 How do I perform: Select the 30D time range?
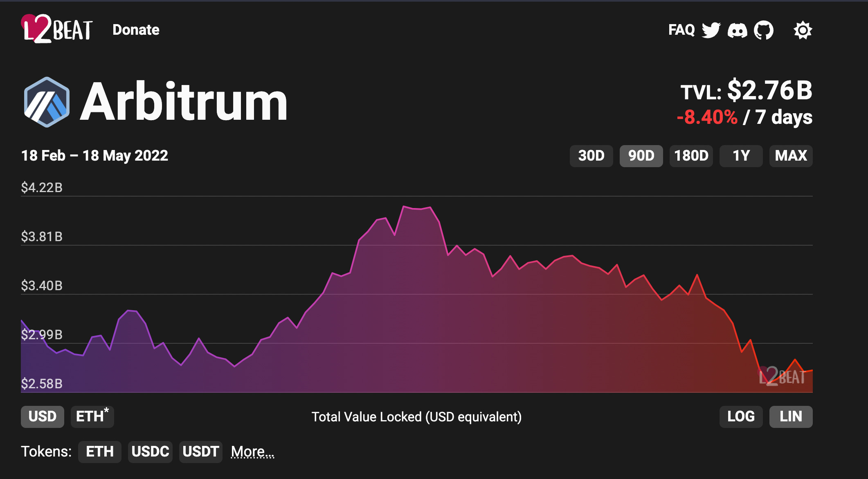pyautogui.click(x=591, y=156)
